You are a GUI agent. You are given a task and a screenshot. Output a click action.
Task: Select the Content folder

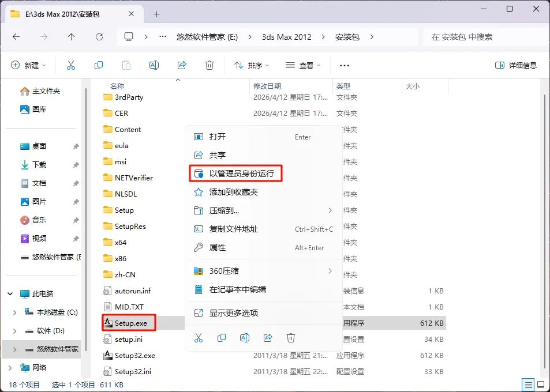122,129
